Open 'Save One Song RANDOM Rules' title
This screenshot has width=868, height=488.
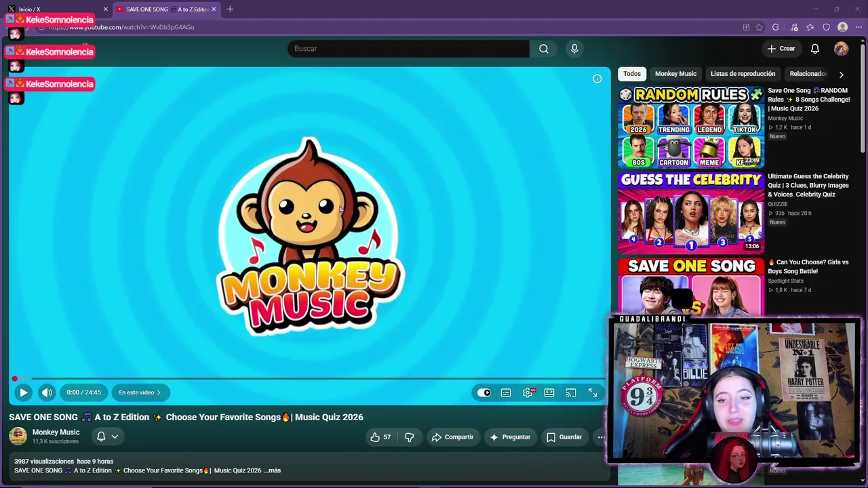pyautogui.click(x=809, y=99)
